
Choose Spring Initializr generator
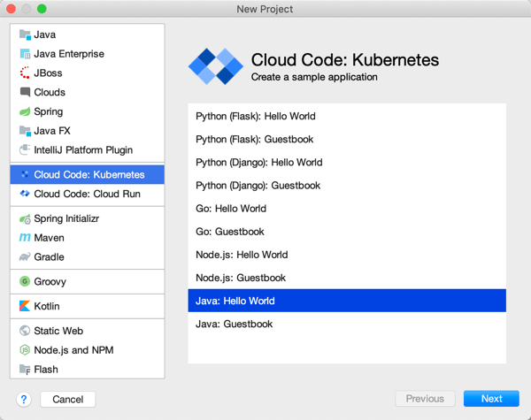click(66, 218)
